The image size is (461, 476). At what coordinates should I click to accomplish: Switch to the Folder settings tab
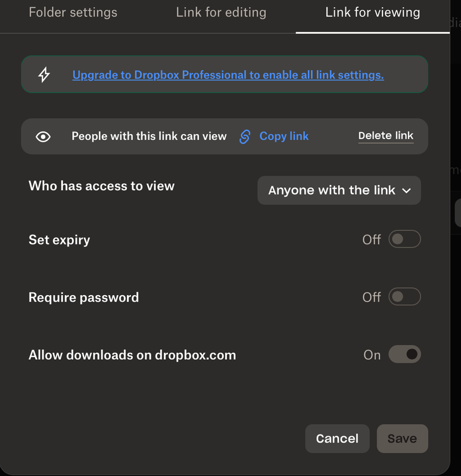[x=73, y=12]
